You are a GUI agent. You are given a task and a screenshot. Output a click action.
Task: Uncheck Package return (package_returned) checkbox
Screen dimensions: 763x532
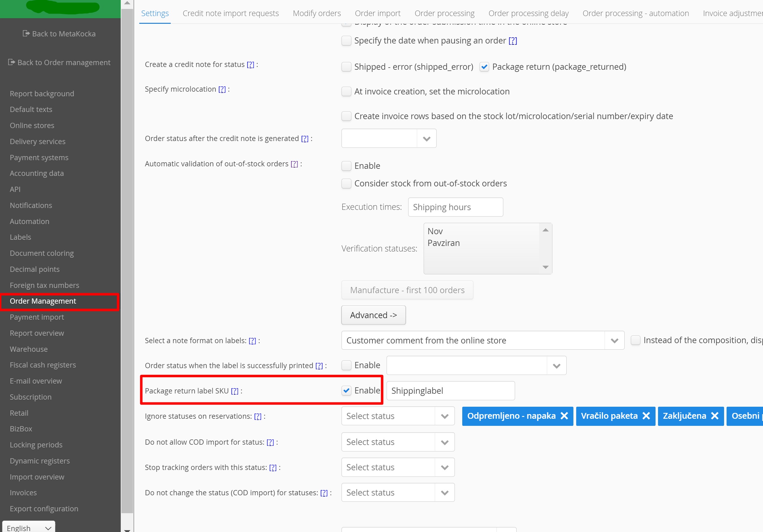tap(484, 67)
